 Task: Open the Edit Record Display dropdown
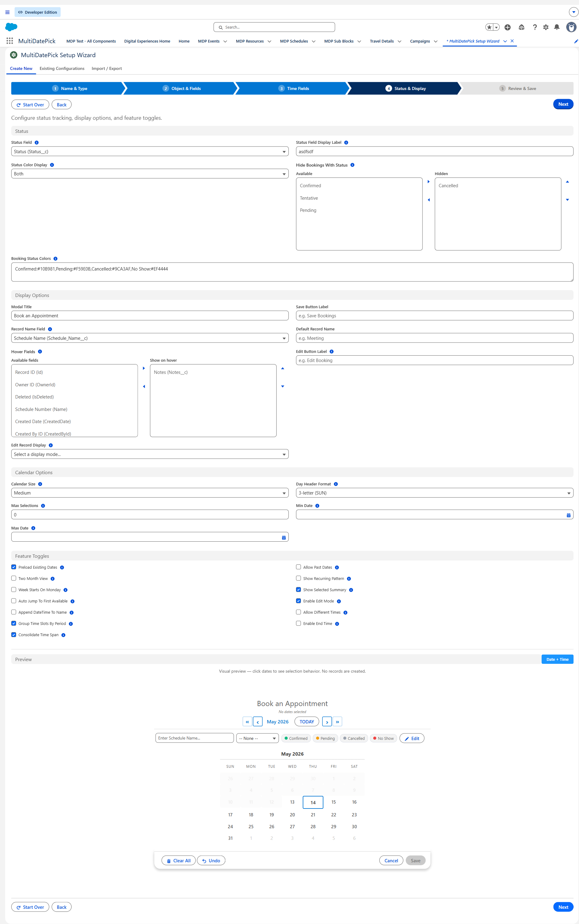pyautogui.click(x=150, y=454)
